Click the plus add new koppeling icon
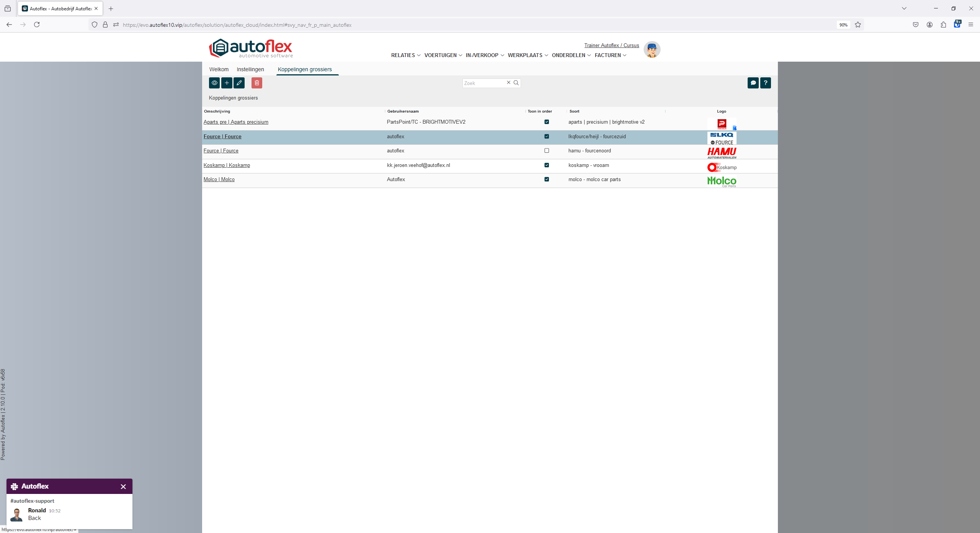The width and height of the screenshot is (980, 533). [x=227, y=83]
